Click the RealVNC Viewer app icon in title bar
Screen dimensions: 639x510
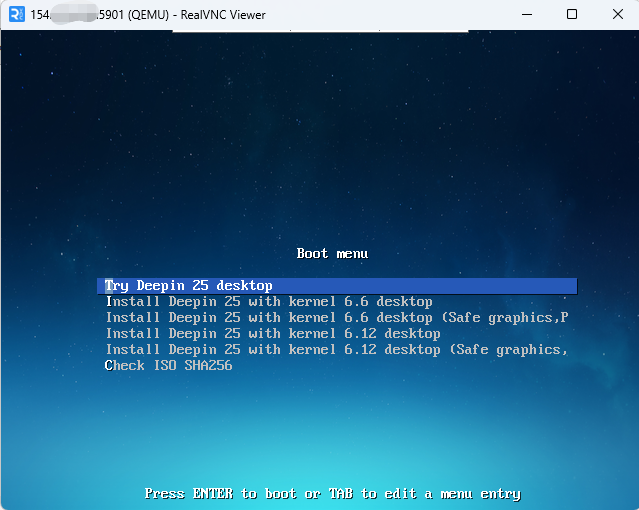(x=17, y=15)
